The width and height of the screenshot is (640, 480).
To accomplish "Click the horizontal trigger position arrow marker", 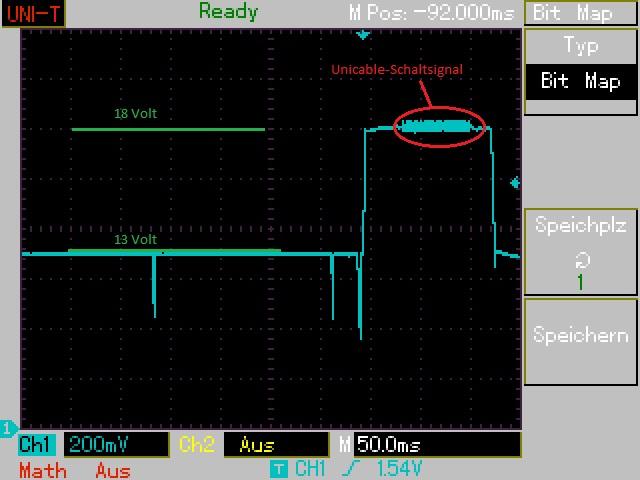I will pos(363,35).
